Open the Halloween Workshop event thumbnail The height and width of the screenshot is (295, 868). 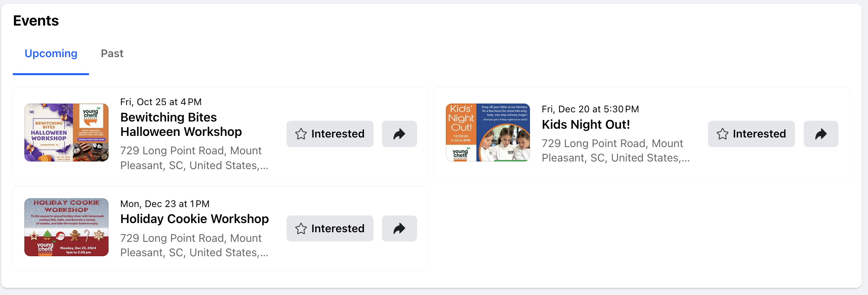click(x=66, y=133)
